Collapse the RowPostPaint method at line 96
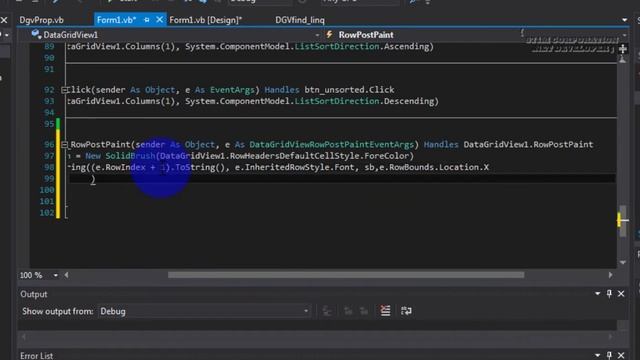The image size is (640, 360). tap(64, 144)
